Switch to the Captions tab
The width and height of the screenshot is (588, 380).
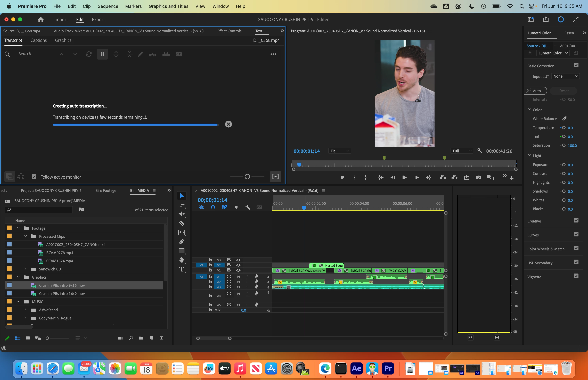38,40
